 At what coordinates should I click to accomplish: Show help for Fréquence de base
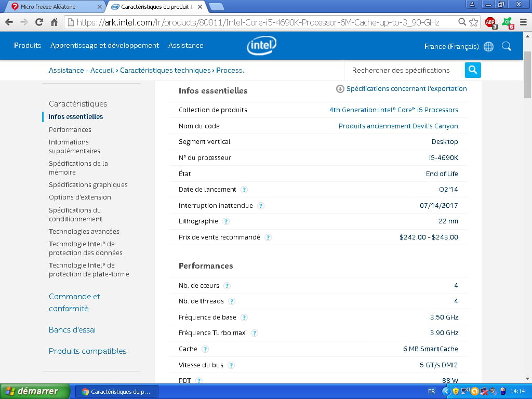pyautogui.click(x=244, y=317)
